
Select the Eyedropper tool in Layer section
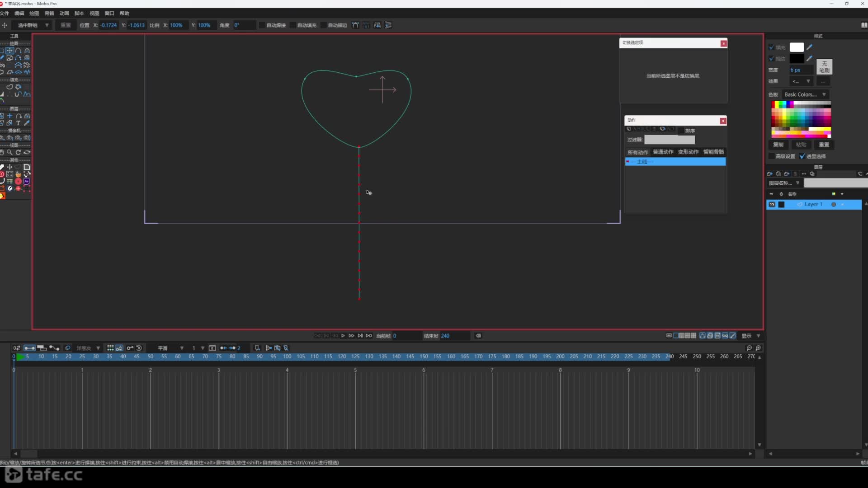27,123
